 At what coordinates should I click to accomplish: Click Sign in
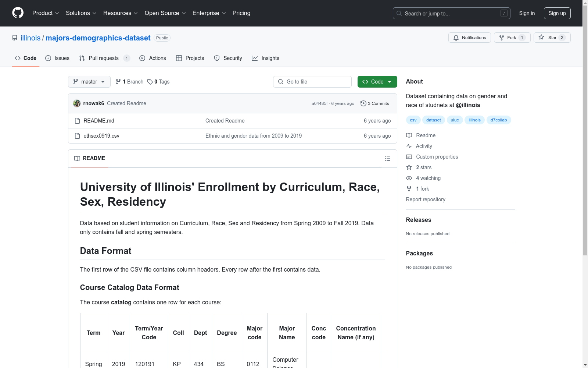(x=527, y=13)
